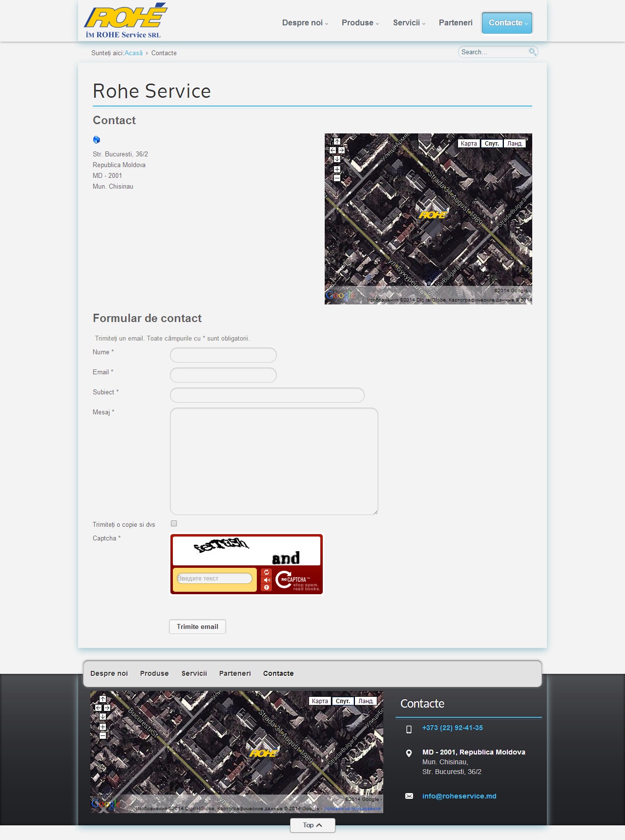Image resolution: width=625 pixels, height=840 pixels.
Task: Switch the footer map to Спут. view
Action: coord(343,701)
